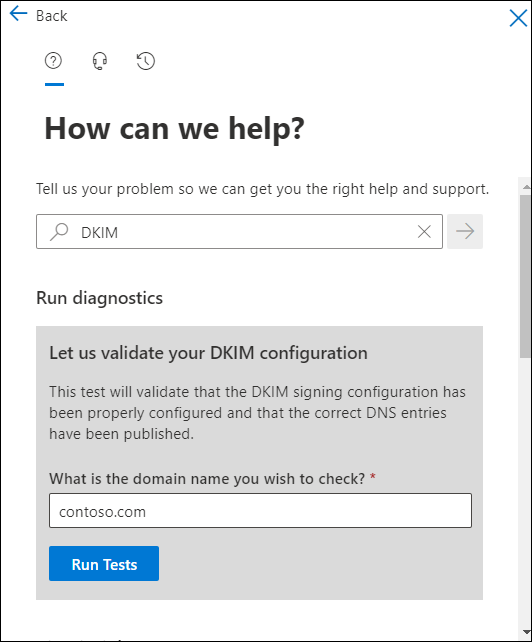532x642 pixels.
Task: Click inside the DKIM search box
Action: click(239, 231)
